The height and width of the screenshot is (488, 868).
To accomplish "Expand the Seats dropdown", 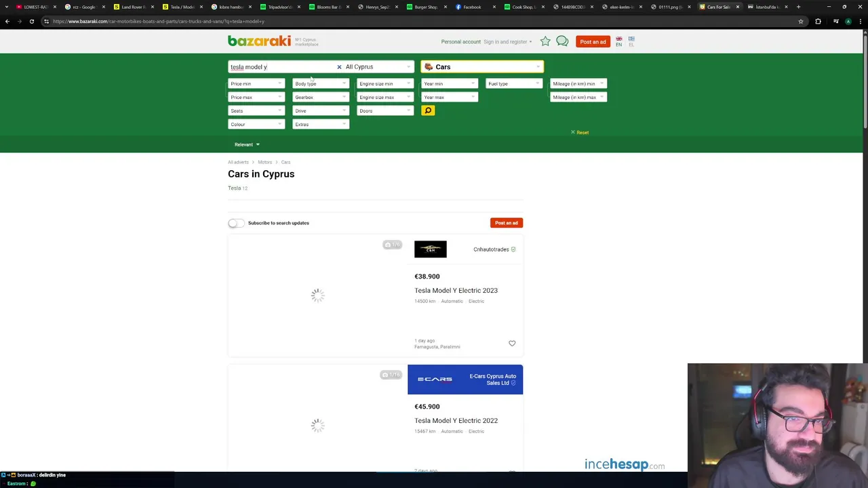I will 256,110.
